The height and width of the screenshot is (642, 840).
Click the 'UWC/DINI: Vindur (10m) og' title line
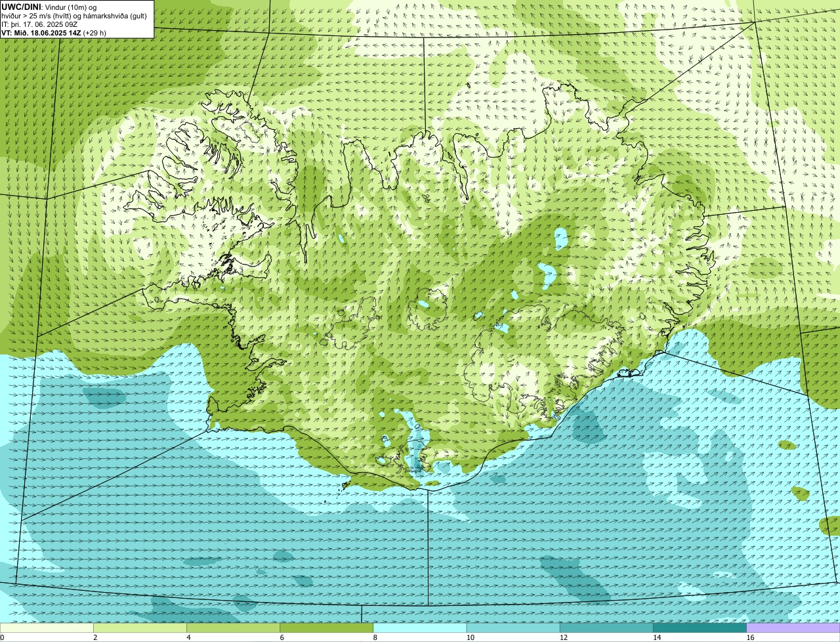click(x=49, y=7)
